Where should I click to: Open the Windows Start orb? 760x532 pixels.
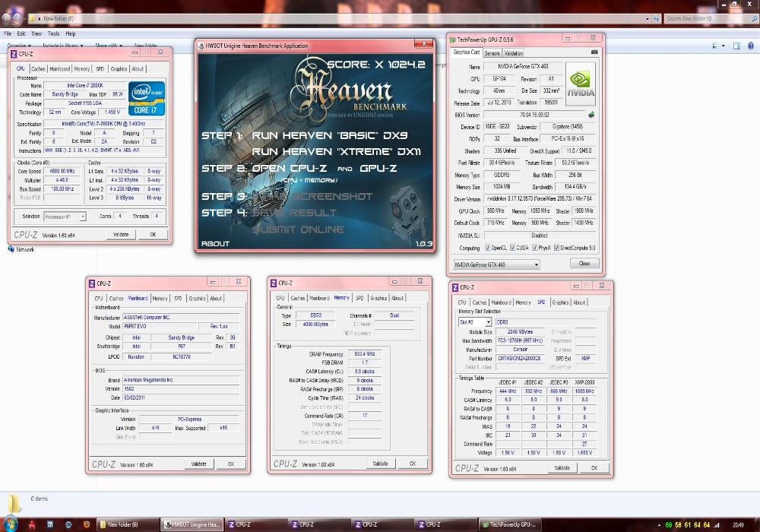10,524
